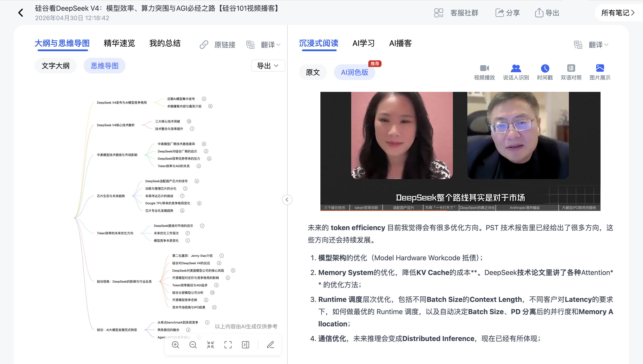Expand count badge beside 资本市场视角与IPO前景

coord(214,308)
